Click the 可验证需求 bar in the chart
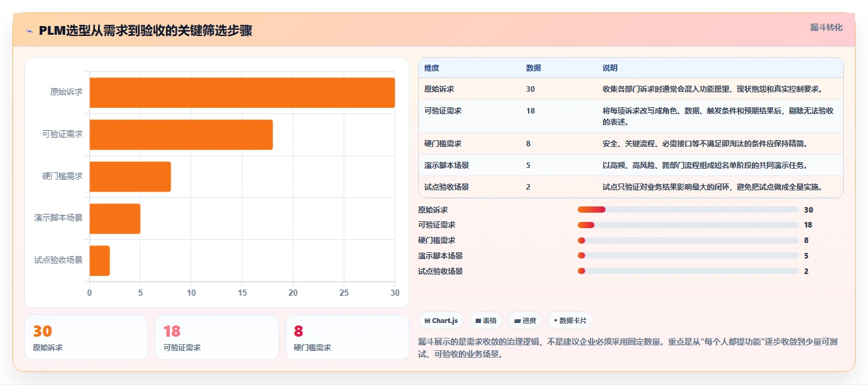This screenshot has height=385, width=868. [181, 135]
